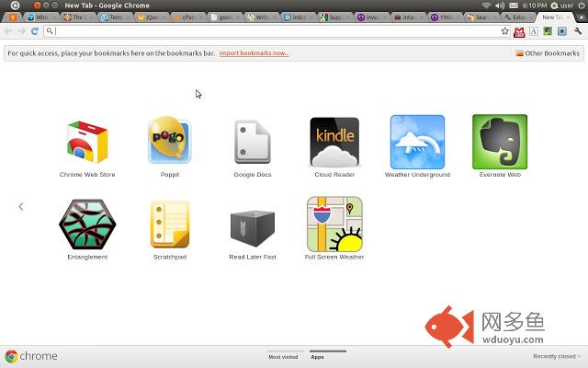Viewport: 588px width, 368px height.
Task: Click the forward navigation arrow
Action: click(22, 31)
